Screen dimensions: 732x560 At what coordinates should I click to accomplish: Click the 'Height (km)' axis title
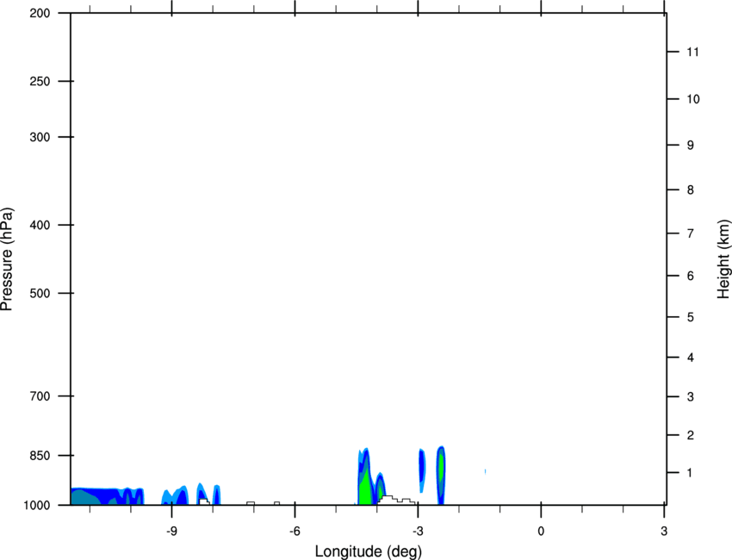pyautogui.click(x=723, y=259)
